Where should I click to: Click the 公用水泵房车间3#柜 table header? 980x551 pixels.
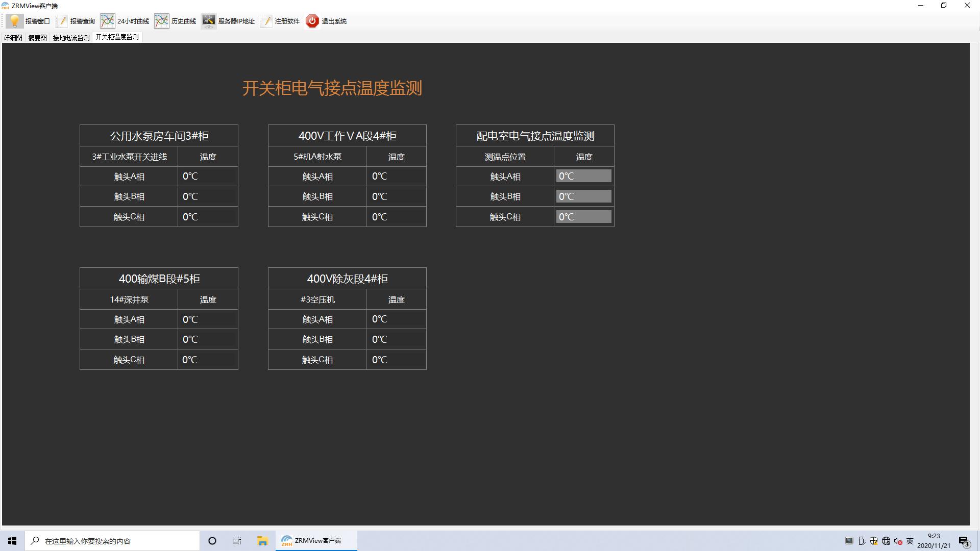[159, 136]
